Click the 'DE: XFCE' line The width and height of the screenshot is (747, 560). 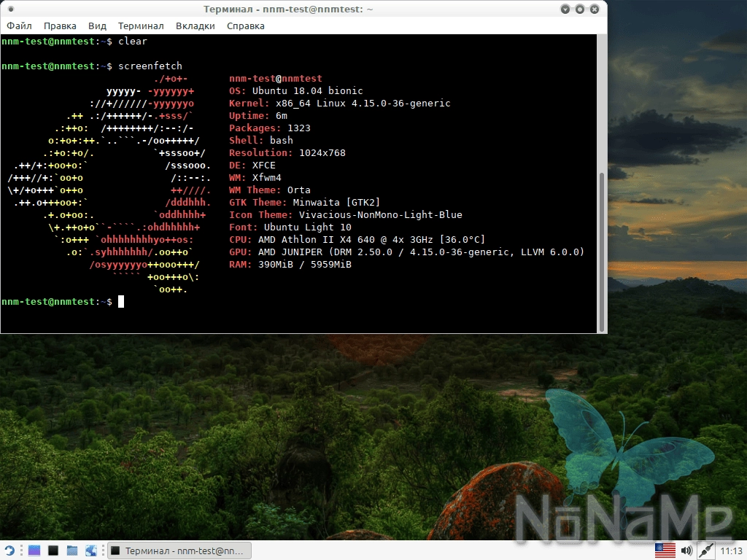tap(252, 165)
